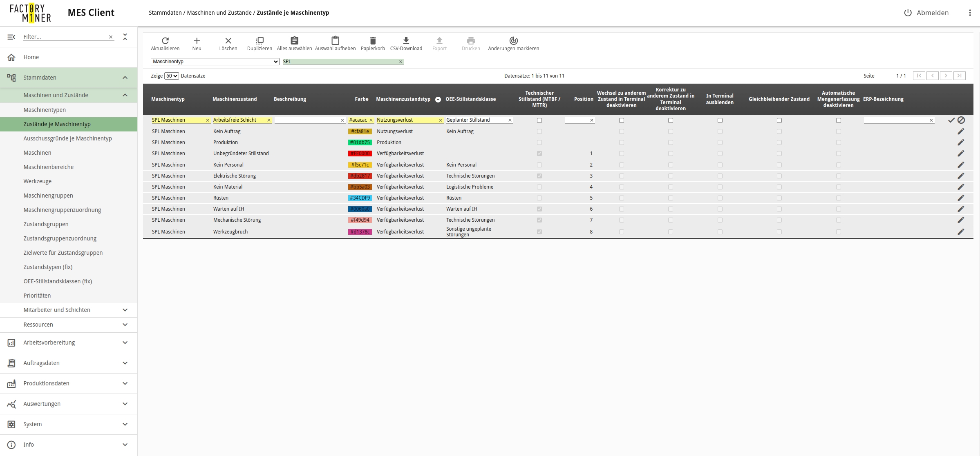The width and height of the screenshot is (980, 456).
Task: Confirm edit row with checkmark icon
Action: coord(951,120)
